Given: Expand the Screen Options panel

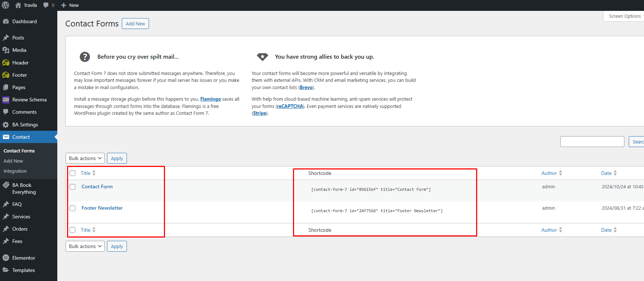Looking at the screenshot, I should [625, 16].
